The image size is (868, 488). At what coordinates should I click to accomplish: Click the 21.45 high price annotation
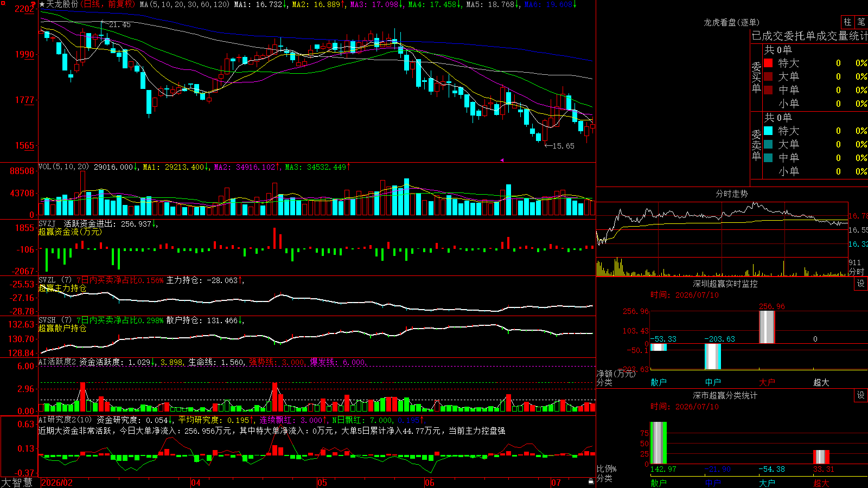[119, 24]
